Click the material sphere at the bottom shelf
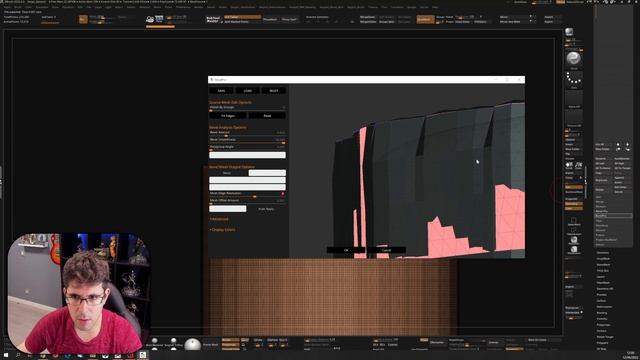Viewport: 640px width, 360px height. (192, 344)
